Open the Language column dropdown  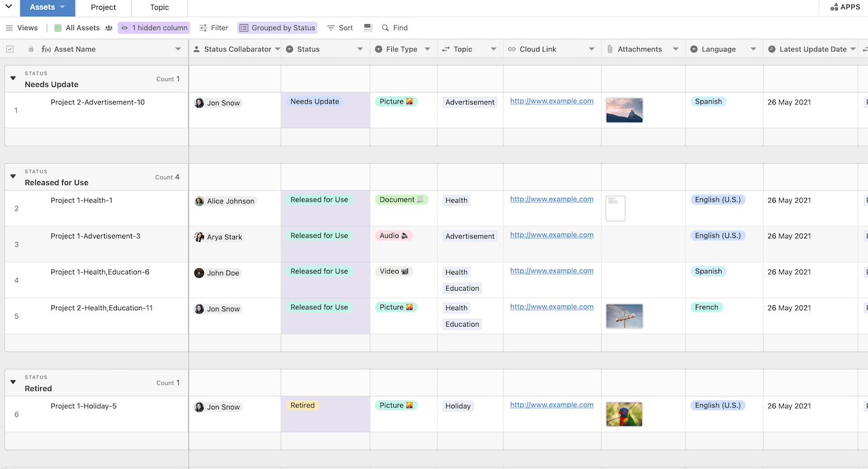pos(753,49)
